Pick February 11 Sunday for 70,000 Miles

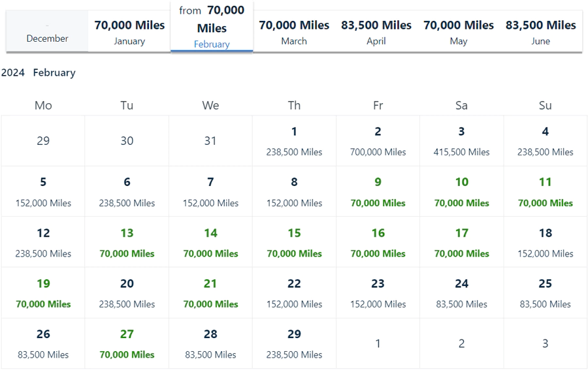pyautogui.click(x=545, y=192)
